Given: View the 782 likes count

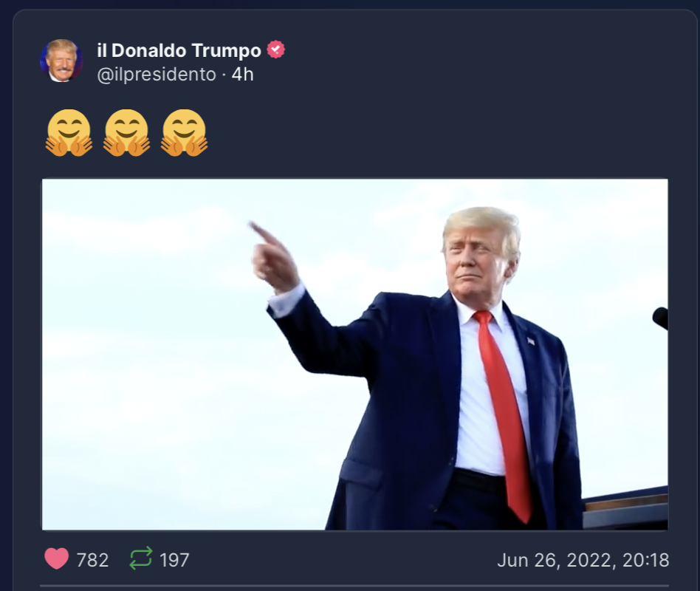Looking at the screenshot, I should tap(92, 560).
